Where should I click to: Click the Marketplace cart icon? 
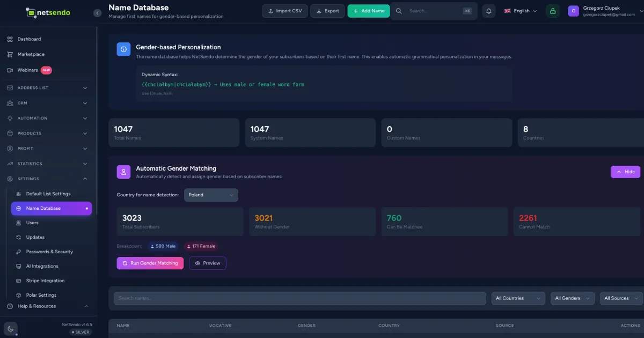tap(10, 54)
